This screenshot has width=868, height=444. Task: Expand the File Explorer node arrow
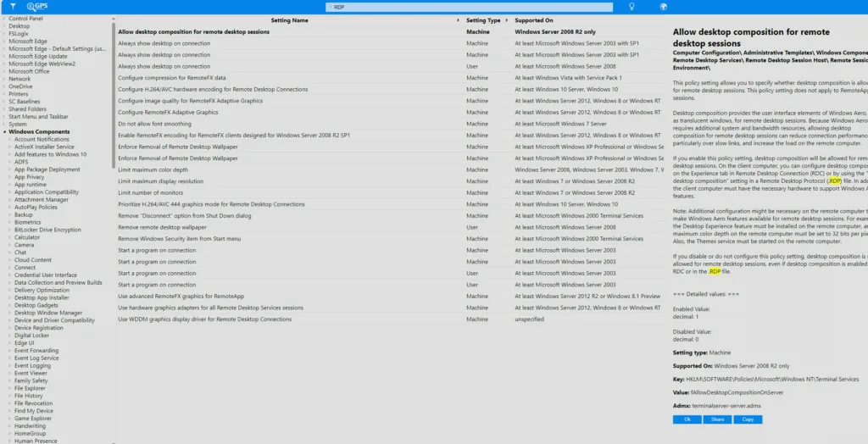pos(10,389)
